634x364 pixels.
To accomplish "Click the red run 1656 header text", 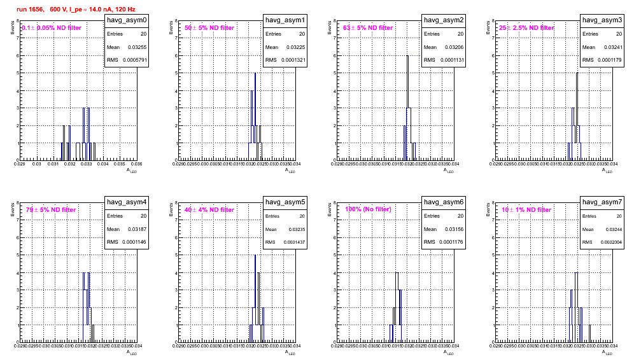I will [76, 10].
